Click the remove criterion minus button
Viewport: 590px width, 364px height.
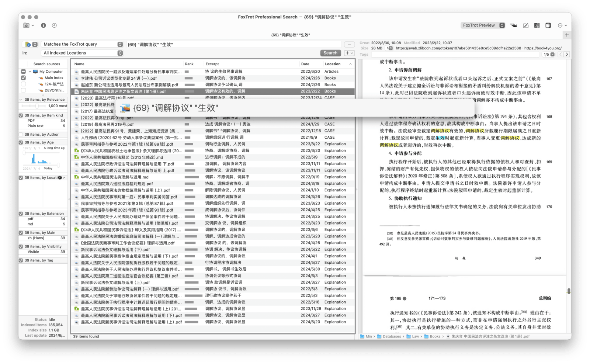point(349,44)
